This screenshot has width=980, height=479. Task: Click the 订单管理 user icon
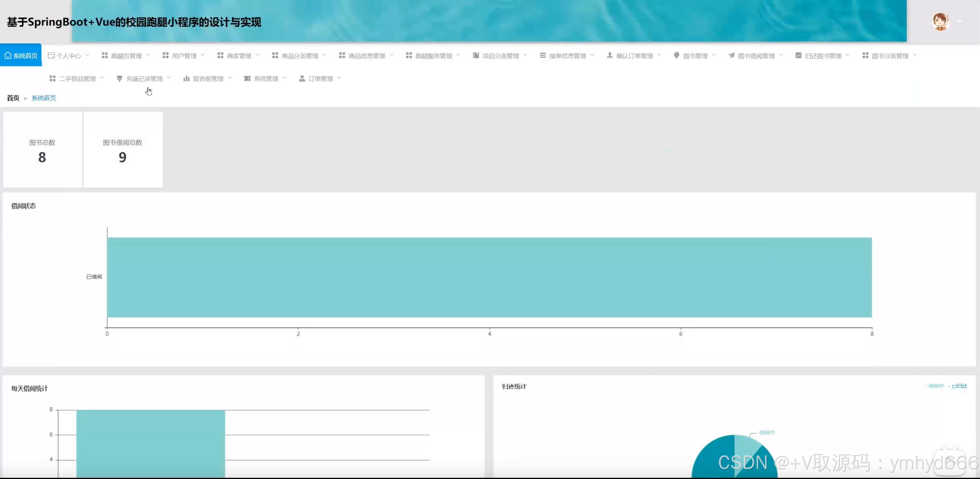click(302, 78)
